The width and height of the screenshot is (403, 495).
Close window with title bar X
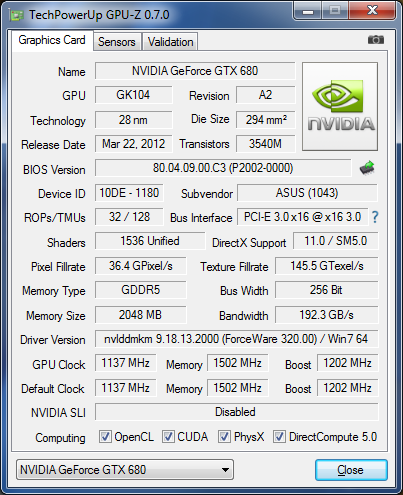tap(372, 11)
